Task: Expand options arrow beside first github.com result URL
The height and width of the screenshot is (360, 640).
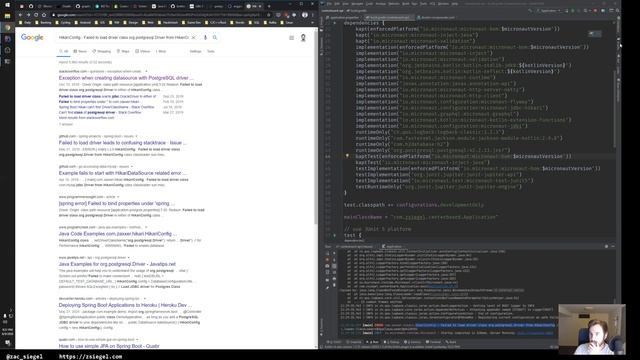Action: (136, 136)
